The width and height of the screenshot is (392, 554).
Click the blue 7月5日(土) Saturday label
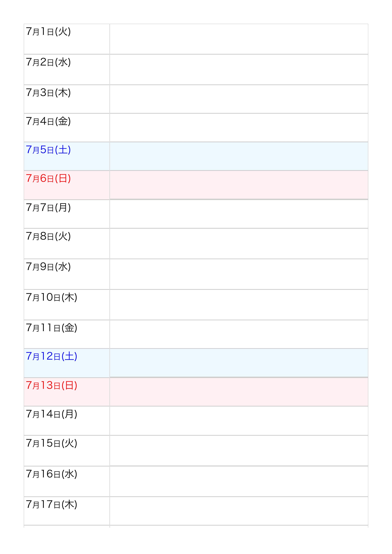pos(48,150)
